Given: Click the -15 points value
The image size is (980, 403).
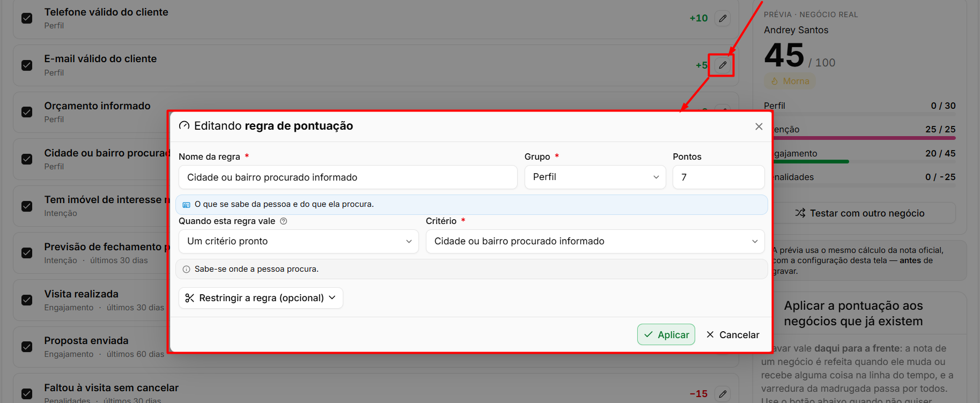Looking at the screenshot, I should coord(698,394).
